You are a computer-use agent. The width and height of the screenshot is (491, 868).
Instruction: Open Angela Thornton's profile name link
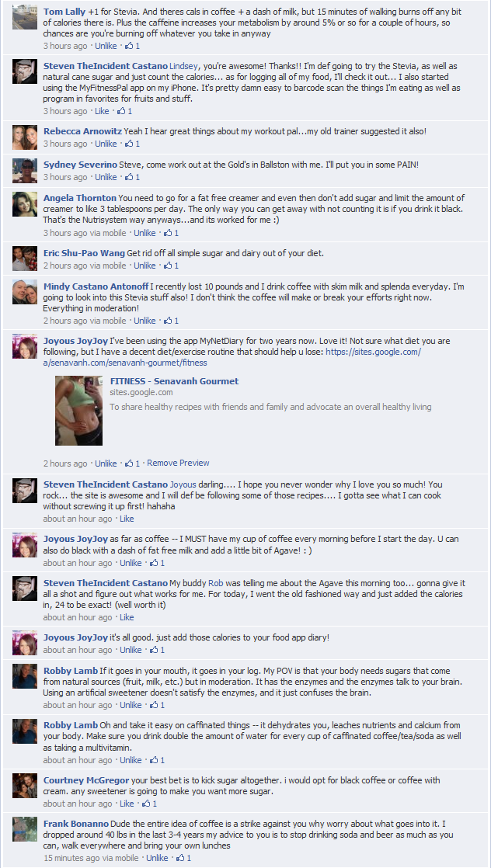pyautogui.click(x=80, y=198)
